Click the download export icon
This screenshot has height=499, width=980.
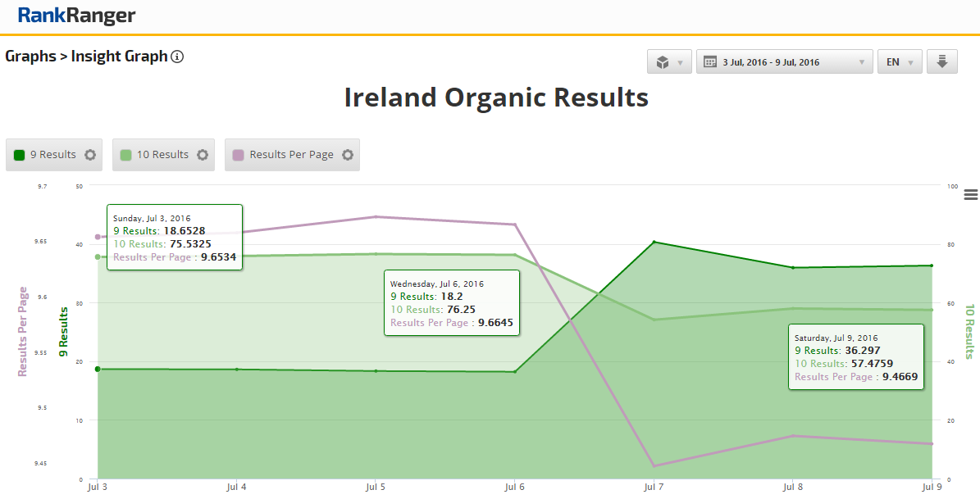coord(942,62)
